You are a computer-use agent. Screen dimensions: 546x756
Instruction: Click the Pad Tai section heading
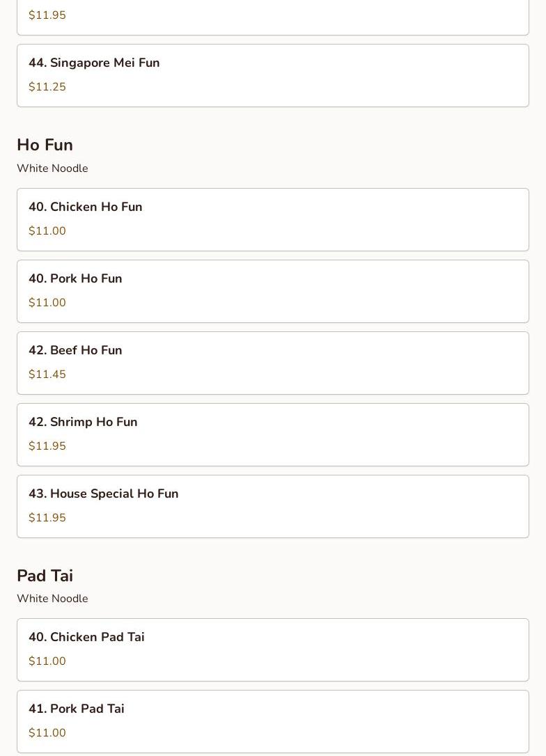(45, 576)
